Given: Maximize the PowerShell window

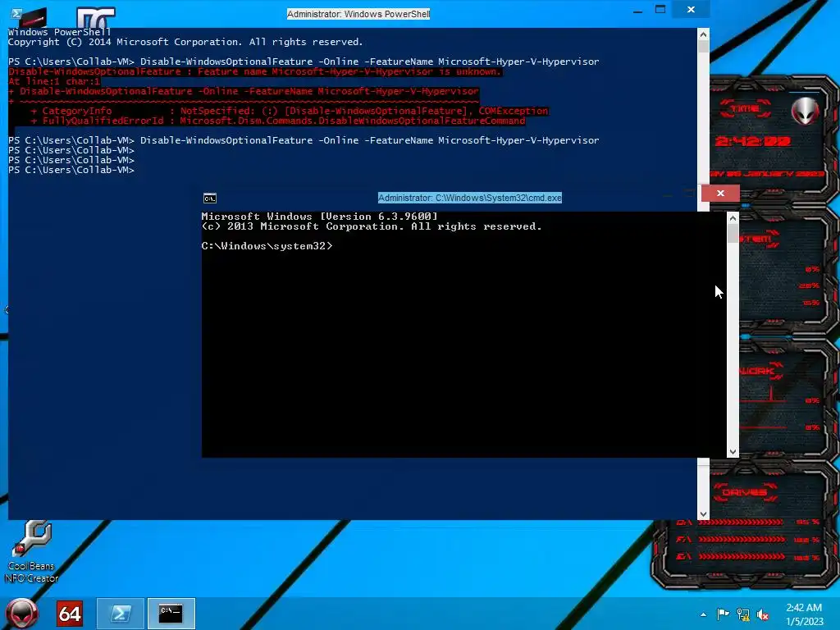Looking at the screenshot, I should point(660,10).
